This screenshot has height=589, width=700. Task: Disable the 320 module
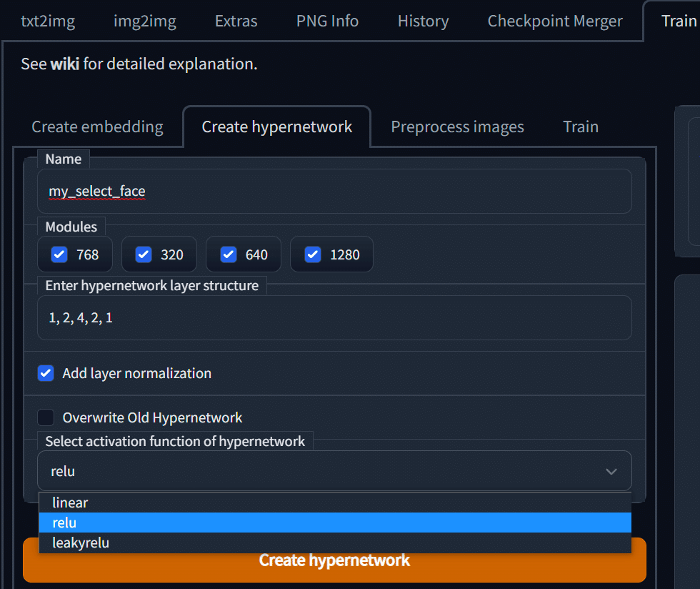pyautogui.click(x=143, y=254)
